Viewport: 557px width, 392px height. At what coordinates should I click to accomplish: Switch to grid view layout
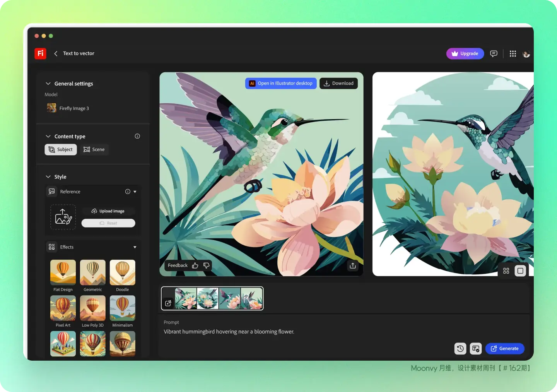[x=506, y=271]
